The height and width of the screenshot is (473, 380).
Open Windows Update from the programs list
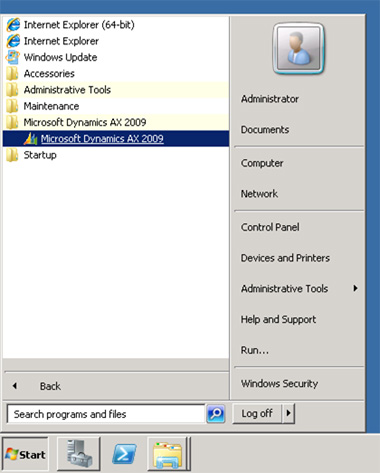point(115,57)
